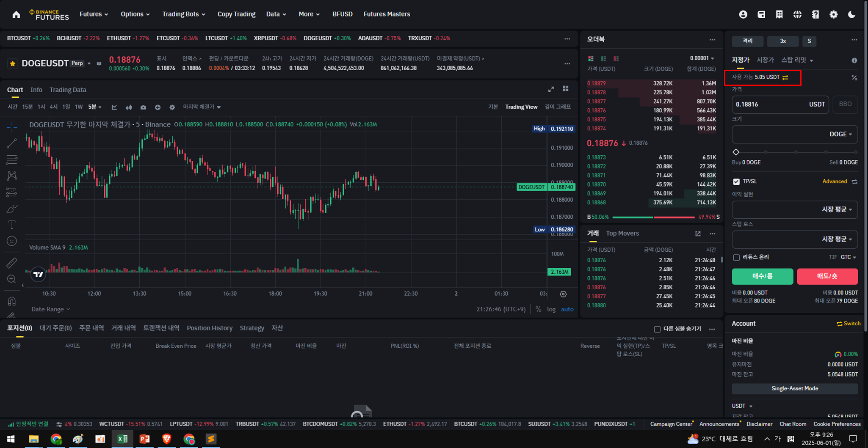
Task: Toggle percent scale on chart
Action: [538, 309]
